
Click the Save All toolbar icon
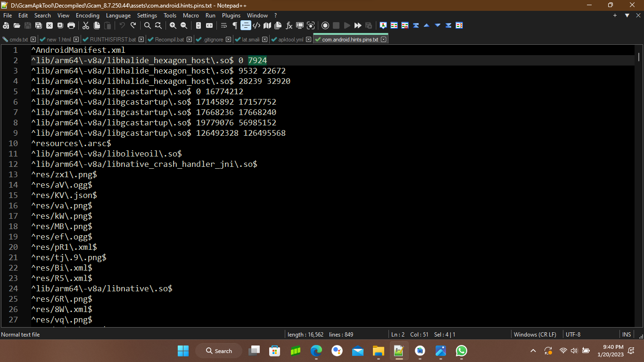tap(39, 25)
